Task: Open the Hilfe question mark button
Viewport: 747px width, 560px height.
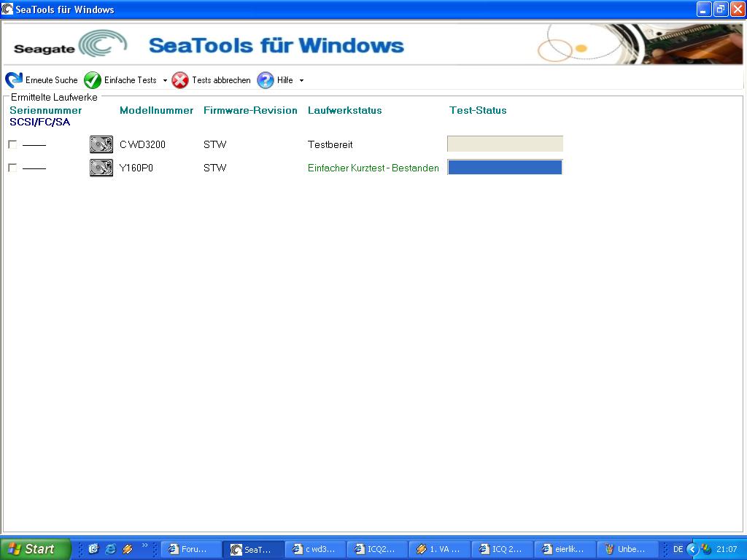Action: pyautogui.click(x=266, y=80)
